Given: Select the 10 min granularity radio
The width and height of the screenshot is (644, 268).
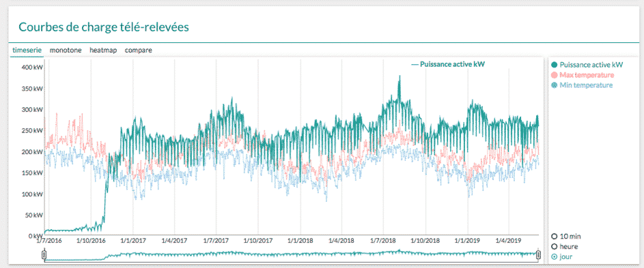Looking at the screenshot, I should click(x=555, y=237).
